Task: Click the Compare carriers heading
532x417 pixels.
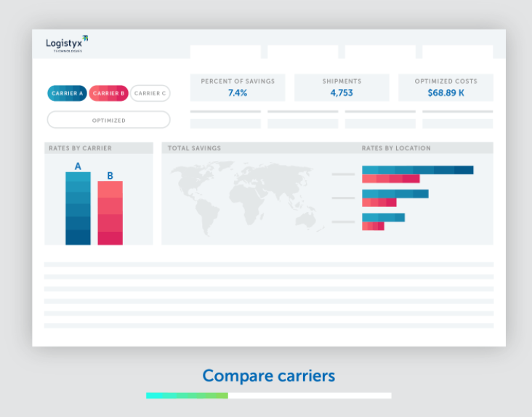Action: [269, 376]
